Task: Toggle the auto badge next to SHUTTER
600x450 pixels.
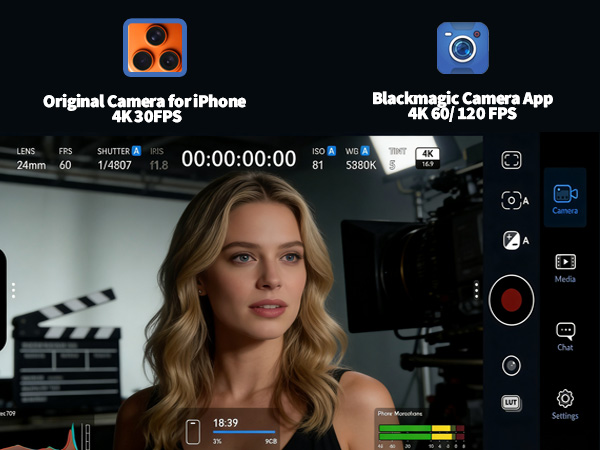Action: (137, 151)
